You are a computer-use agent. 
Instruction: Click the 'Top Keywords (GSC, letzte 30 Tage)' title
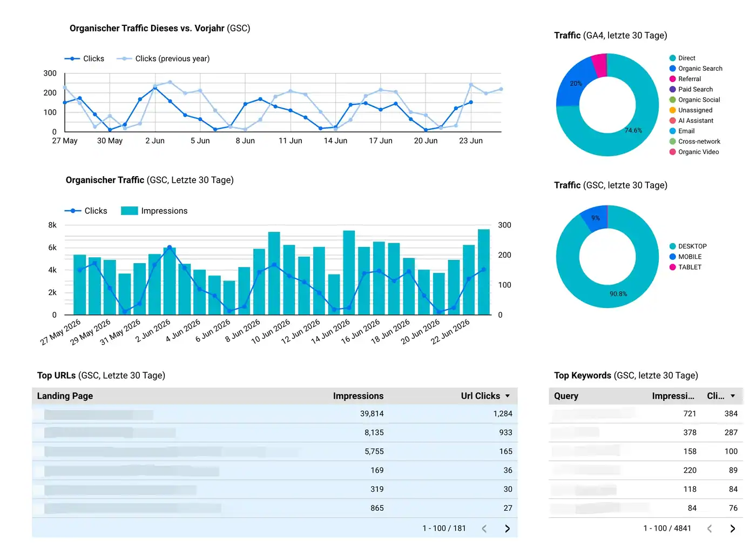(x=626, y=376)
